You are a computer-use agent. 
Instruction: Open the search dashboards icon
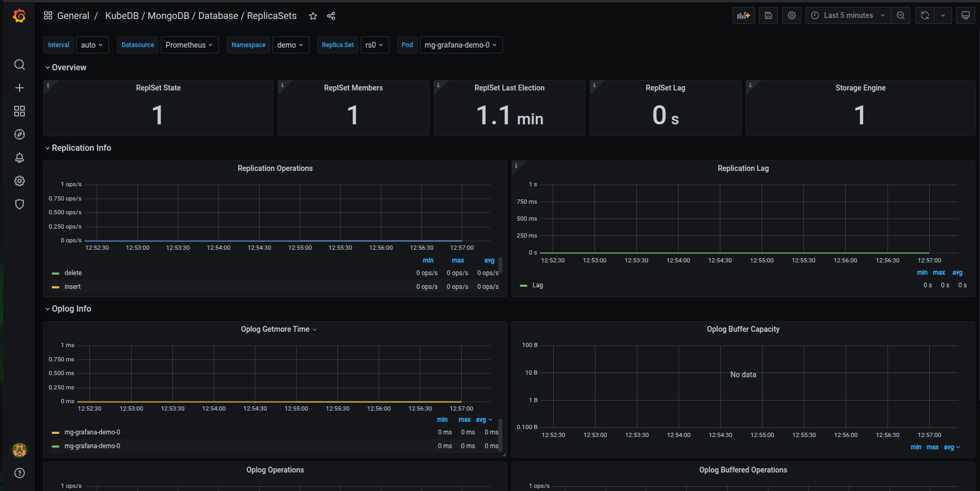tap(20, 65)
